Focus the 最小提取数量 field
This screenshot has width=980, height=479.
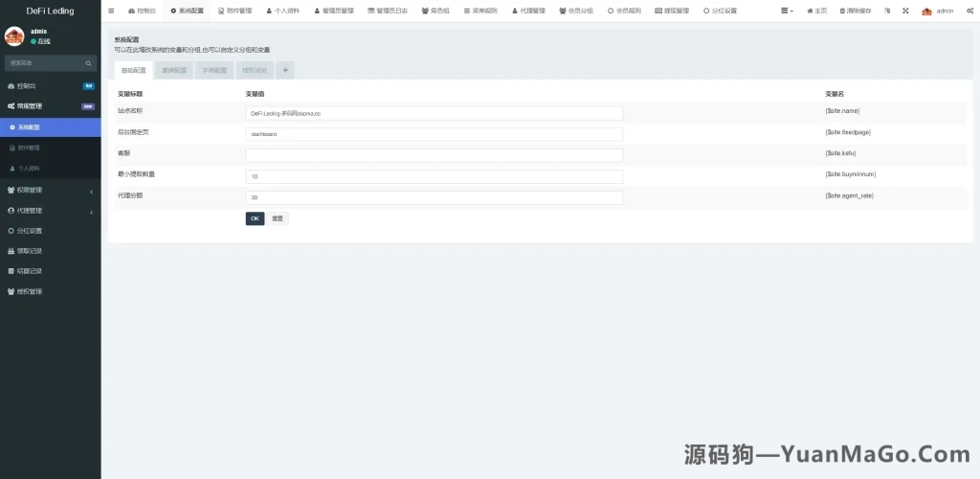click(x=434, y=176)
